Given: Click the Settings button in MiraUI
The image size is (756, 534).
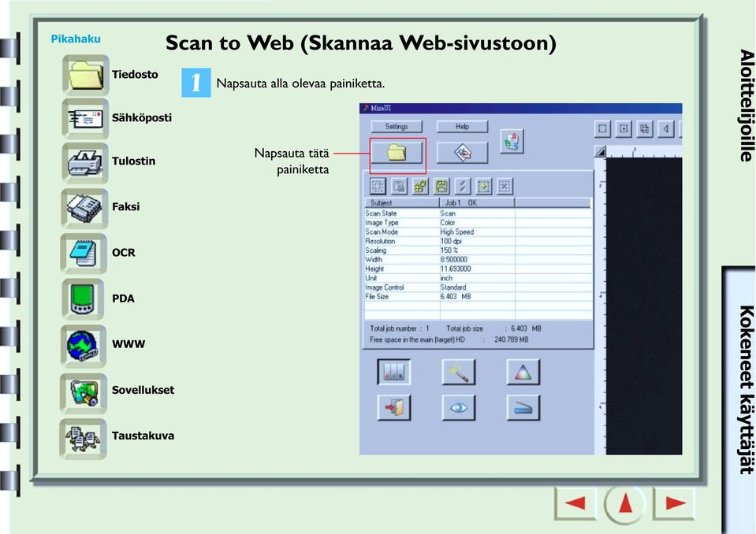Looking at the screenshot, I should click(397, 126).
